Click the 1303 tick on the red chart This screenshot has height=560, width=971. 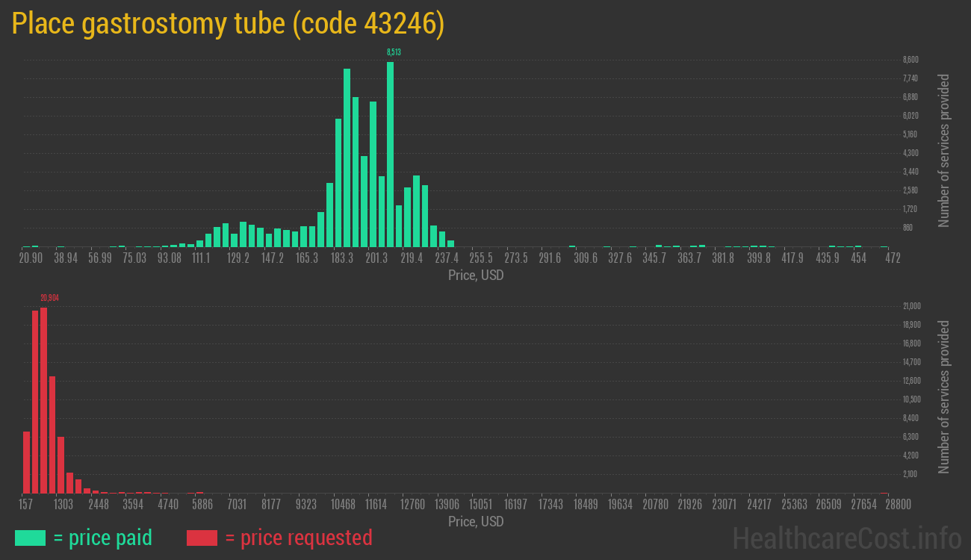[63, 504]
